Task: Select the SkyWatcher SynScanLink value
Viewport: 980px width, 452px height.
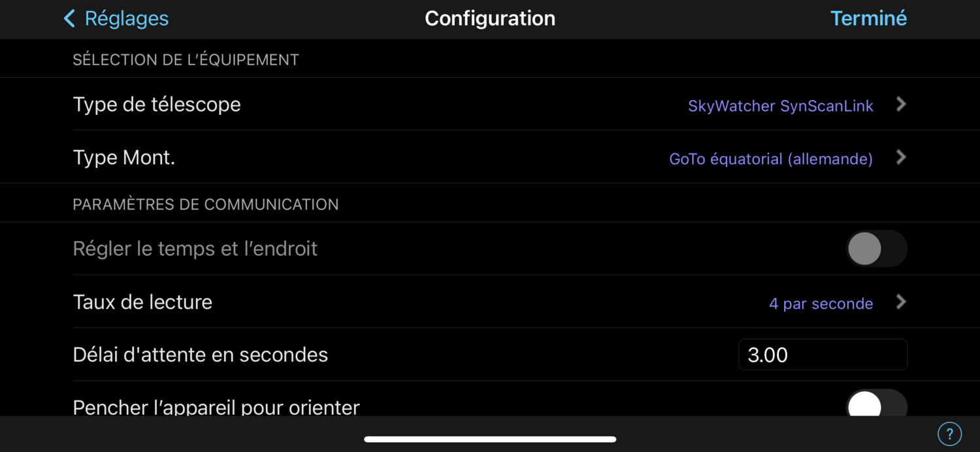Action: (x=780, y=106)
